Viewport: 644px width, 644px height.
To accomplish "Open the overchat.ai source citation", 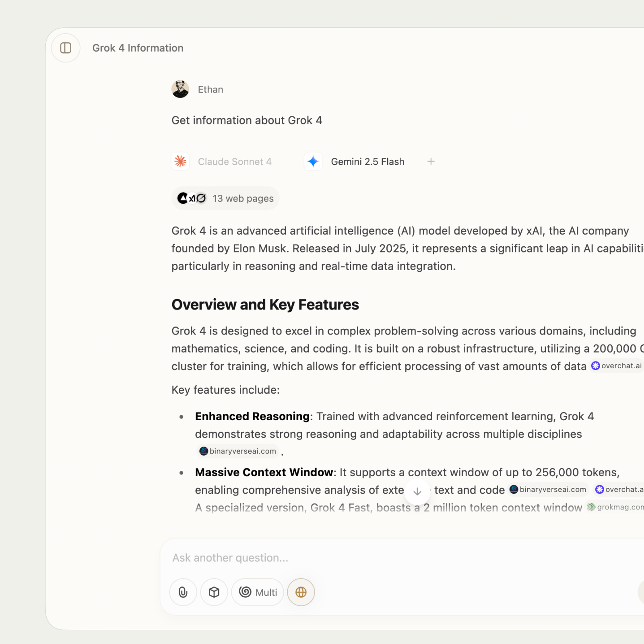I will click(x=616, y=366).
